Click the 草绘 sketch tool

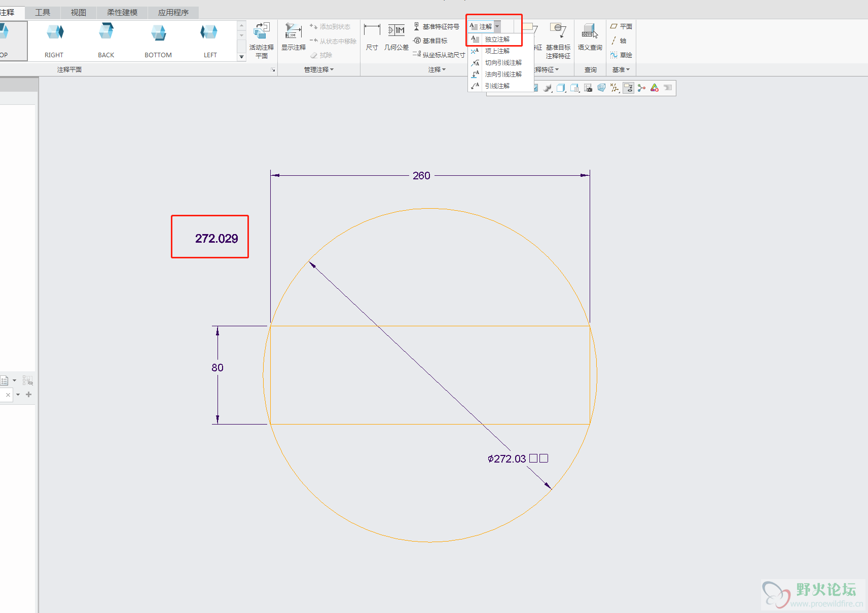click(x=621, y=55)
